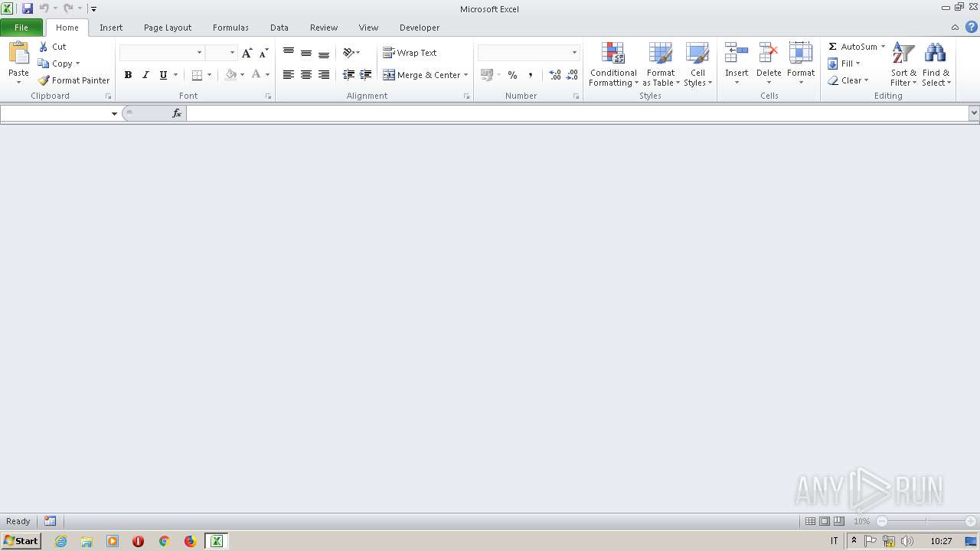Click the Borders icon
Image resolution: width=980 pixels, height=551 pixels.
click(x=197, y=75)
